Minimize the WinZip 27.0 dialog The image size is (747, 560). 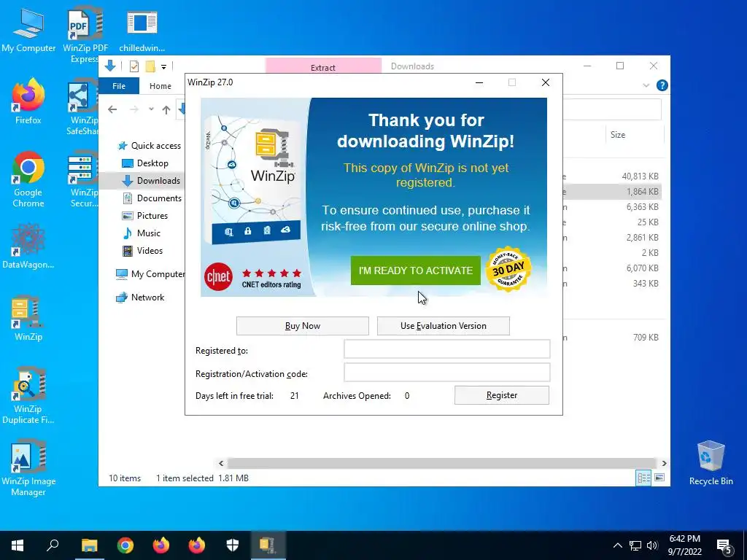(x=479, y=82)
